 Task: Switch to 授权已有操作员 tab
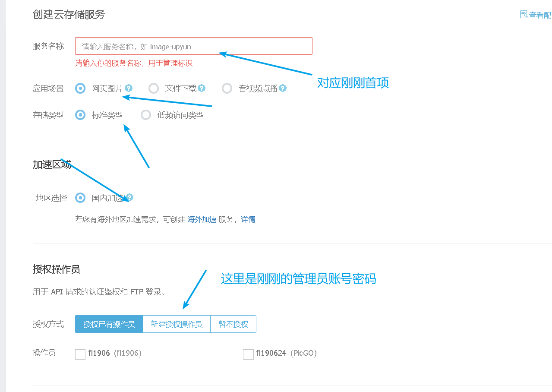[x=109, y=324]
